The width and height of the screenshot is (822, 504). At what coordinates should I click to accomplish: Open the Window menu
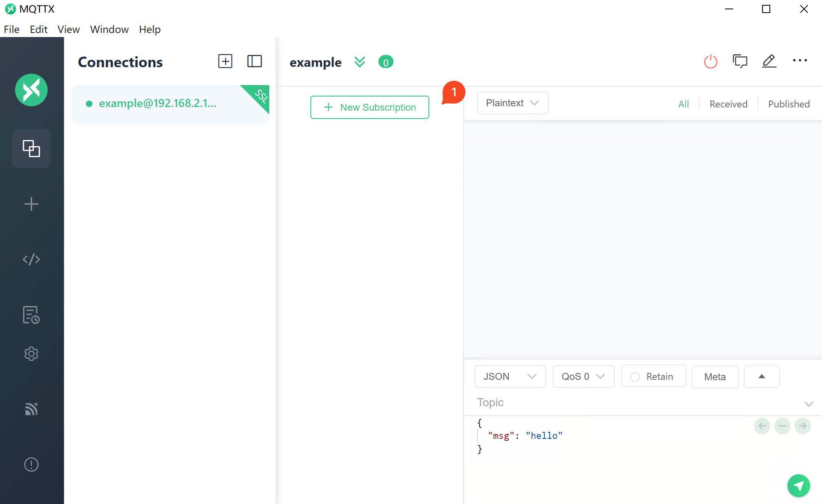click(109, 29)
